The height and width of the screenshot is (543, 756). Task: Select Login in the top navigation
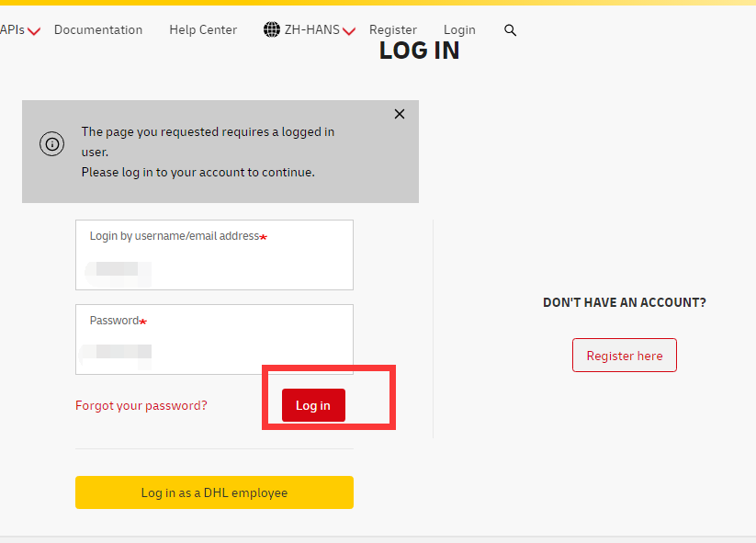click(x=459, y=30)
